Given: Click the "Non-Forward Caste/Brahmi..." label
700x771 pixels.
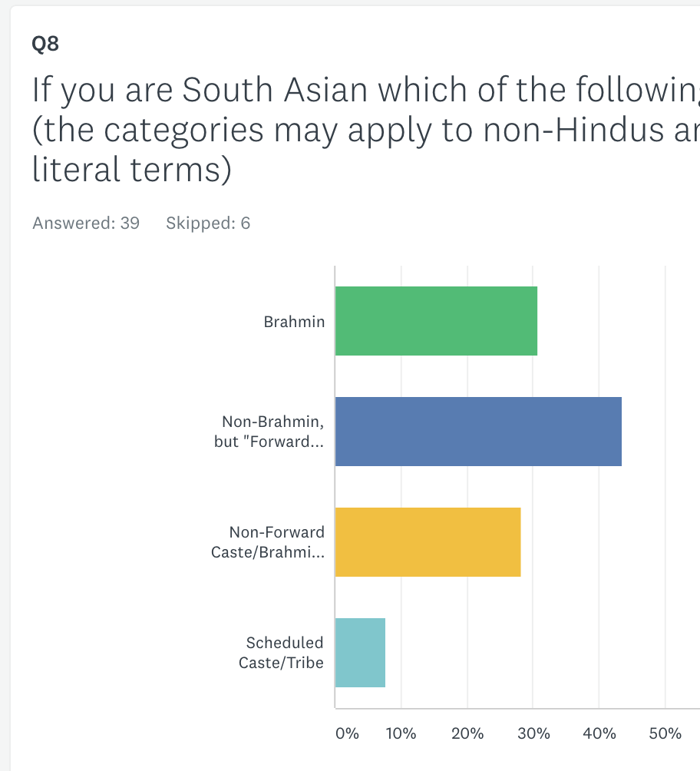Looking at the screenshot, I should [268, 542].
